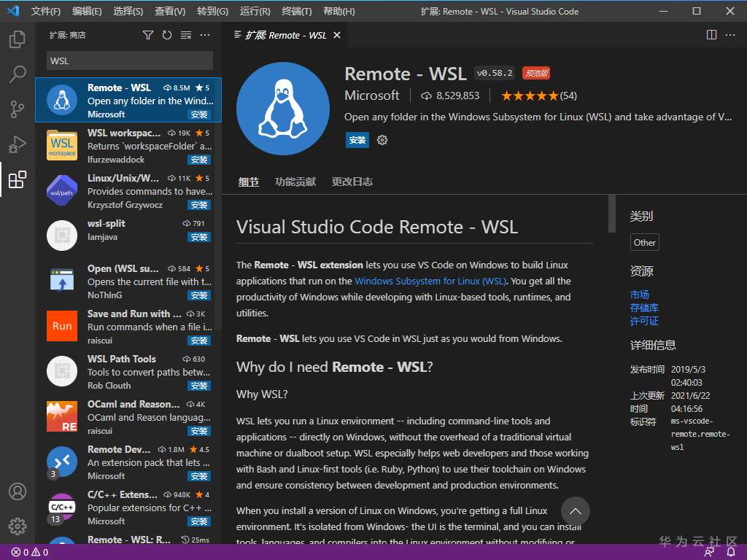Open the 市场 marketplace link
747x560 pixels.
(x=639, y=295)
